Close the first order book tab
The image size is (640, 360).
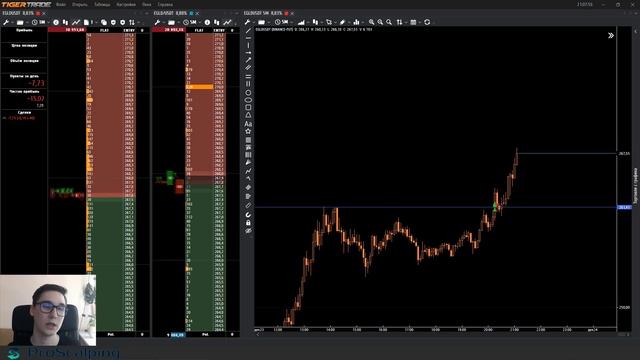point(44,13)
